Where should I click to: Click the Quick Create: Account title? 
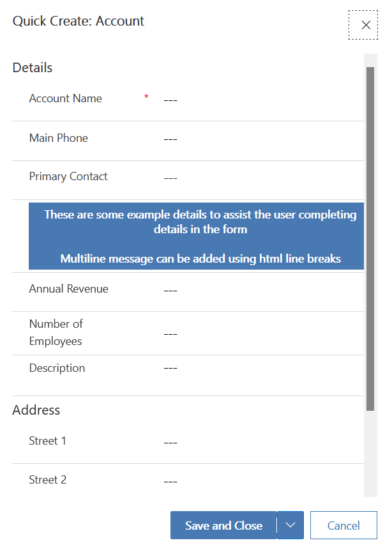click(x=79, y=21)
